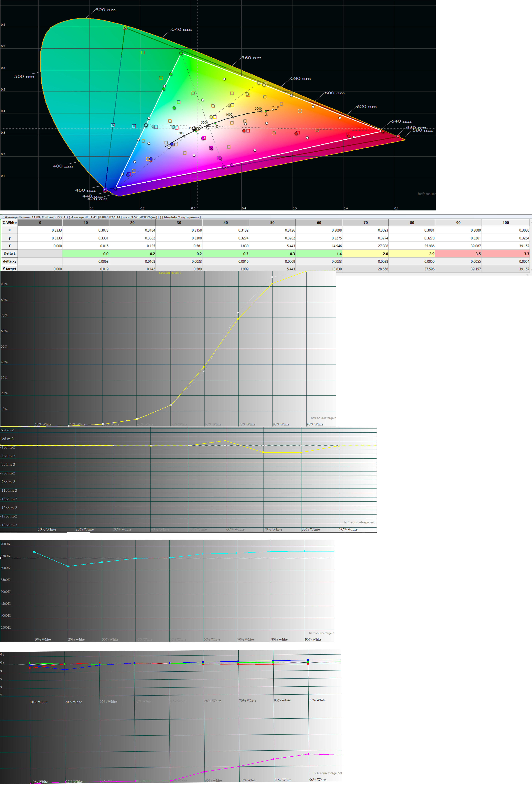Click x value 0.3126 cell
The height and width of the screenshot is (798, 532).
point(272,230)
